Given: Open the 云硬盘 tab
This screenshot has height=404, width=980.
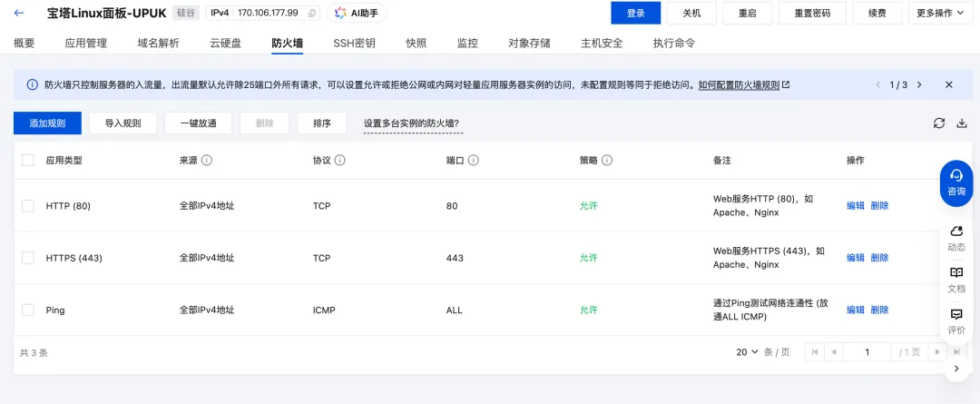Looking at the screenshot, I should (x=225, y=43).
